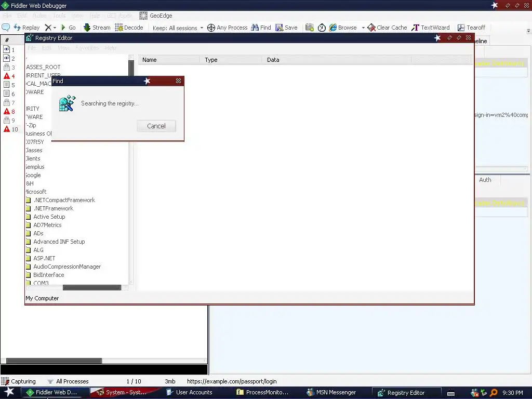
Task: Toggle Stream mode in Fiddler toolbar
Action: point(97,28)
